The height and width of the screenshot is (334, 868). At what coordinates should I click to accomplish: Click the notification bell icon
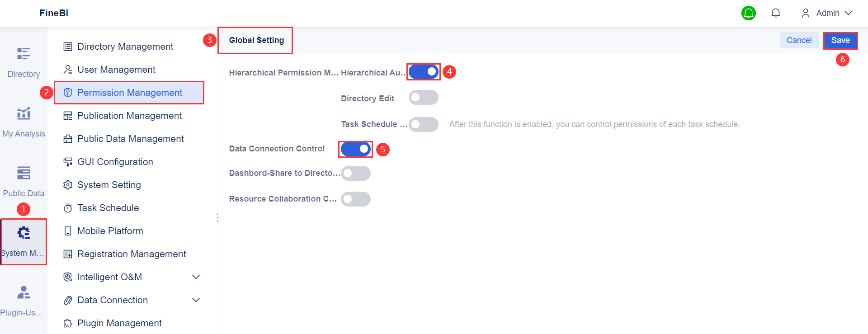tap(776, 13)
